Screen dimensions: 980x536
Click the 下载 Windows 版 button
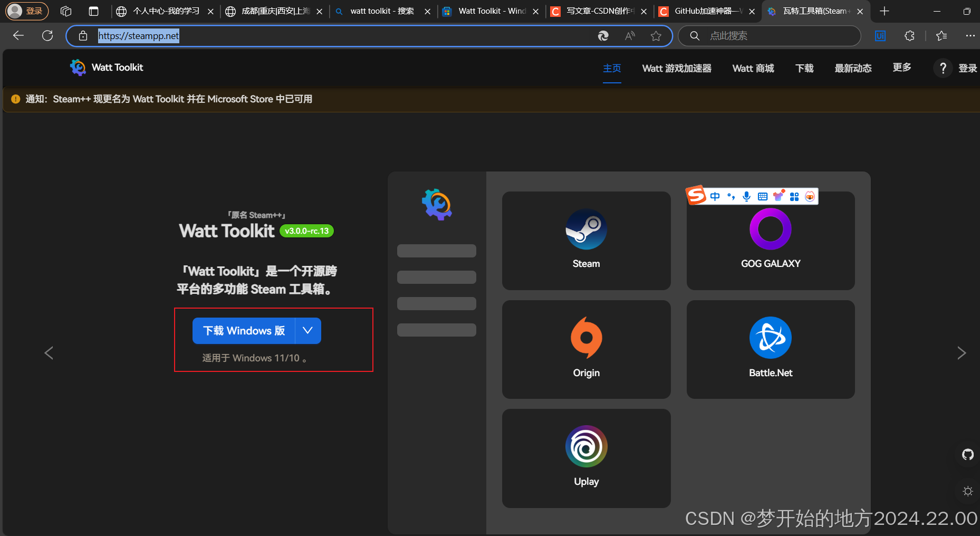243,331
